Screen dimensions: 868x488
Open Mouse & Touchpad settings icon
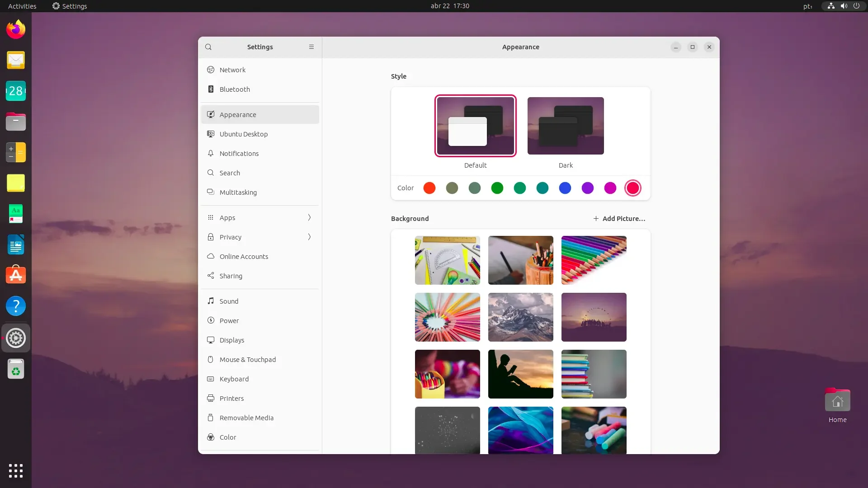pos(211,360)
